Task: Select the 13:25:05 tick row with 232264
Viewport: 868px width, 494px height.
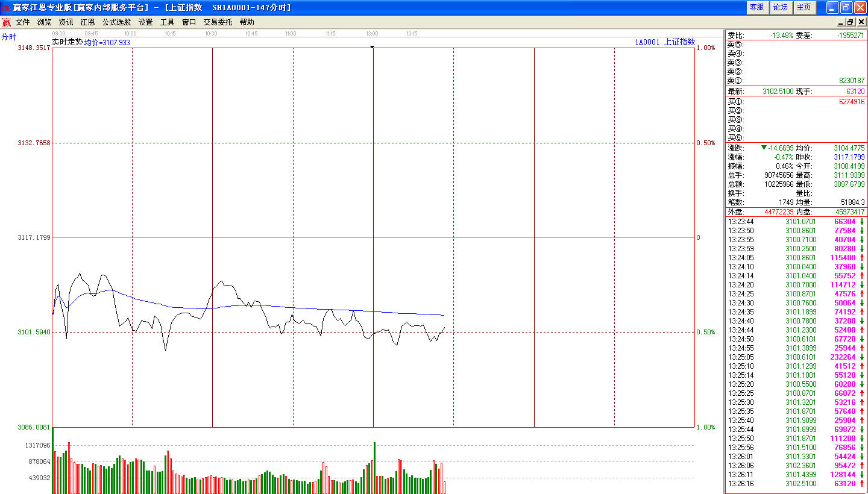Action: pos(796,357)
